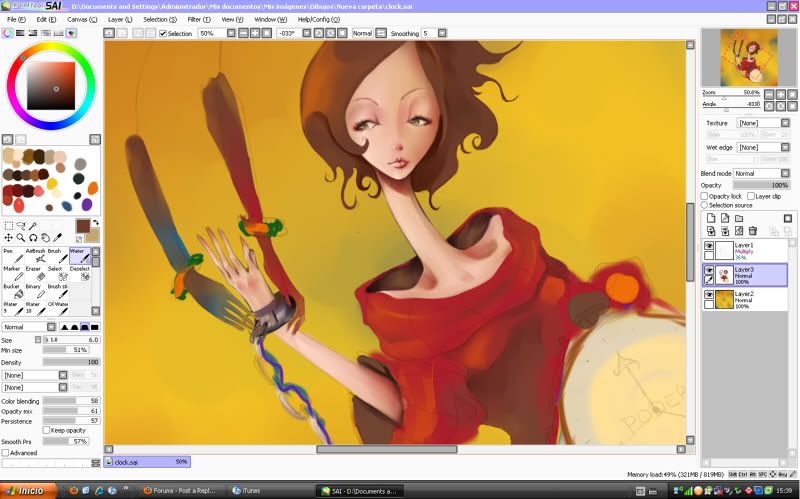800x499 pixels.
Task: Select the Eyedropper color picker tool
Action: [58, 238]
